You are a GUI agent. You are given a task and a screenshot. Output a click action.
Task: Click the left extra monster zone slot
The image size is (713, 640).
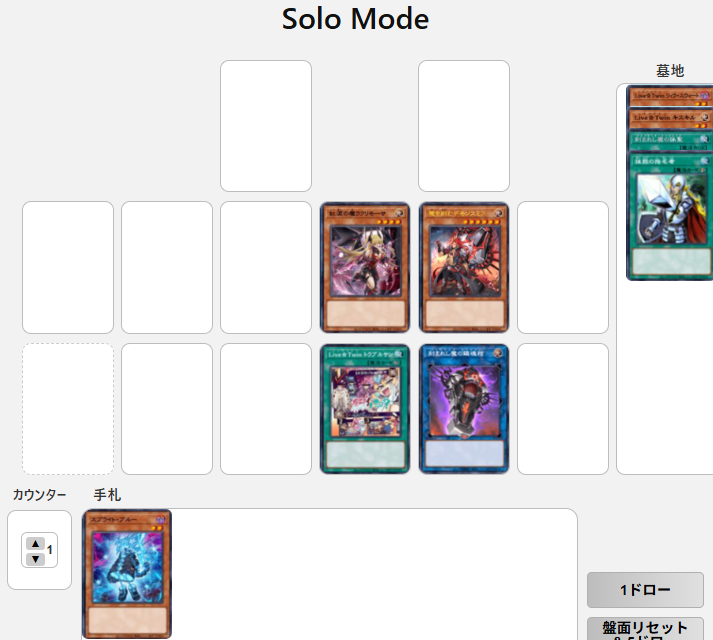pos(266,126)
